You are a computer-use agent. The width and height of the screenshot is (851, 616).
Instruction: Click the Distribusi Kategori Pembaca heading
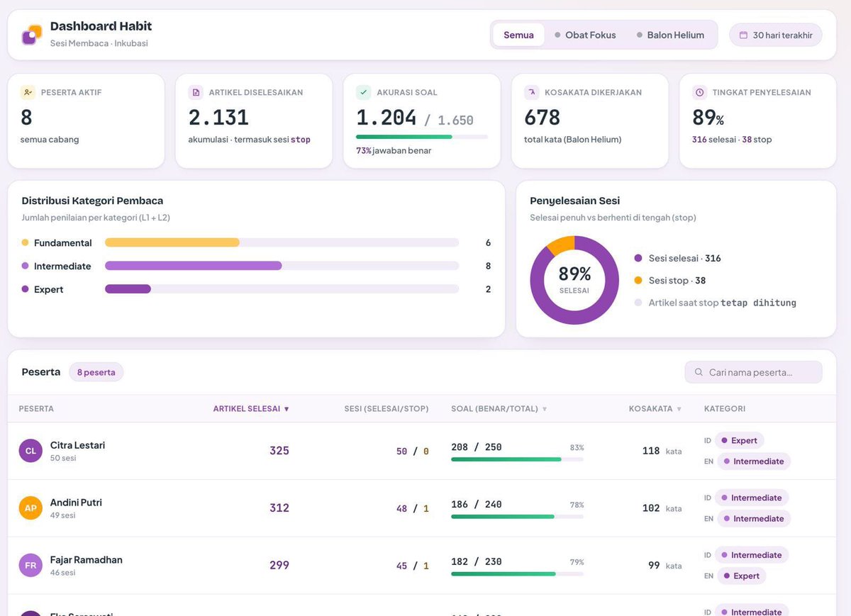[92, 201]
